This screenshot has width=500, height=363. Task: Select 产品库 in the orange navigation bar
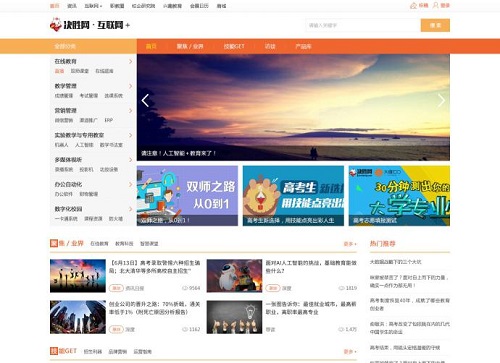[303, 46]
